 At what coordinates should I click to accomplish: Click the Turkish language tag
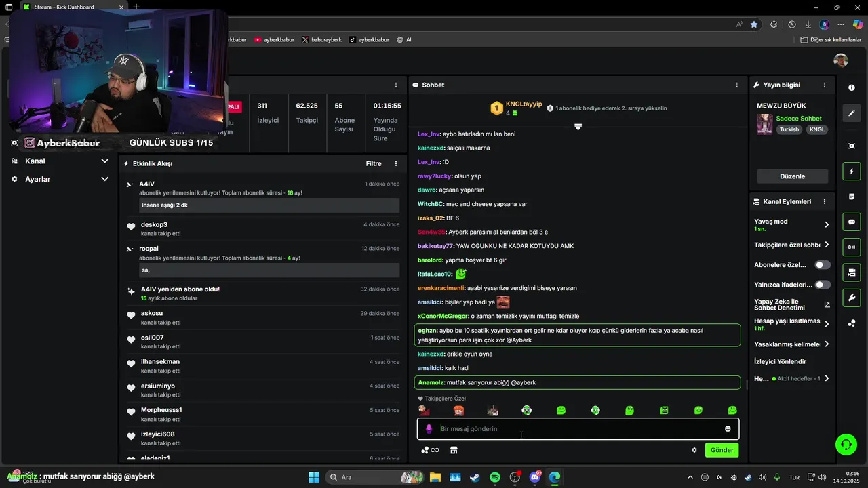point(789,129)
